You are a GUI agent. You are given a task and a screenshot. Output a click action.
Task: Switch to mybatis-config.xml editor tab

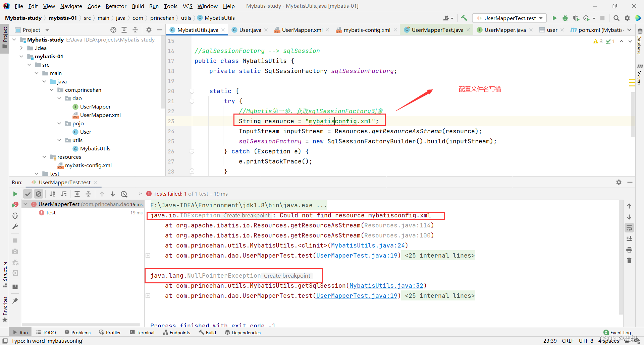(367, 30)
